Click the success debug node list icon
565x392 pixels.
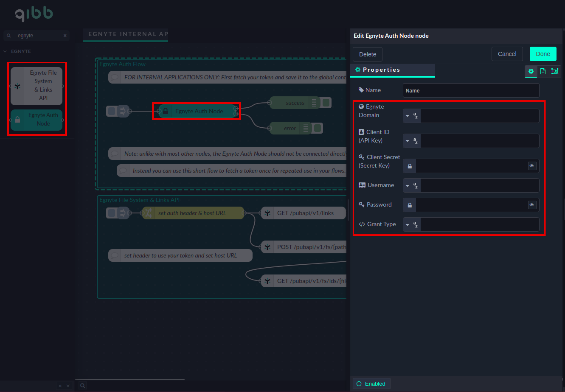point(314,103)
